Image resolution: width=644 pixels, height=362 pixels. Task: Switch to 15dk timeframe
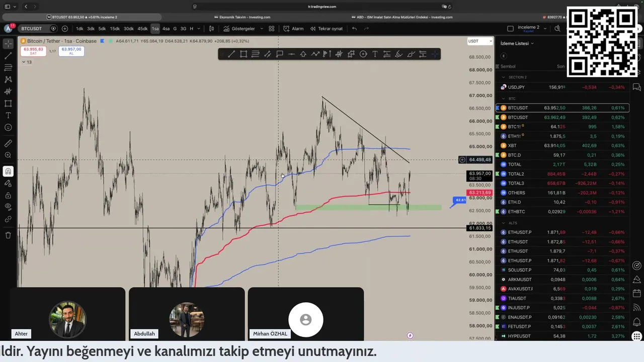[115, 29]
